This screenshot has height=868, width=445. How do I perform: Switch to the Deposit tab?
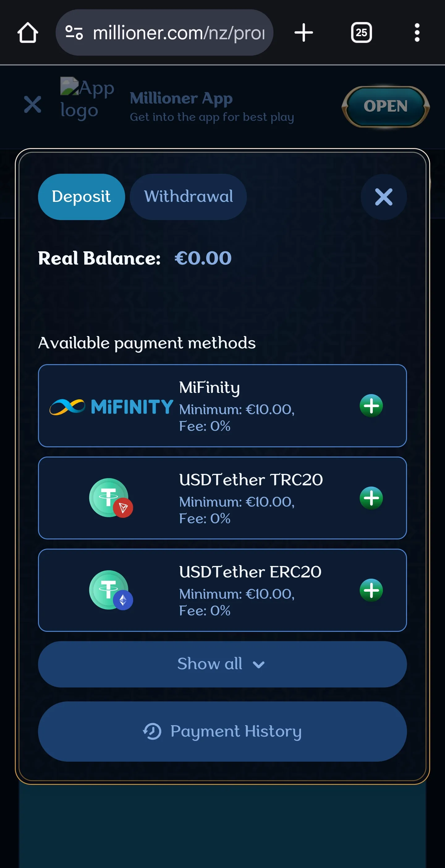coord(81,197)
